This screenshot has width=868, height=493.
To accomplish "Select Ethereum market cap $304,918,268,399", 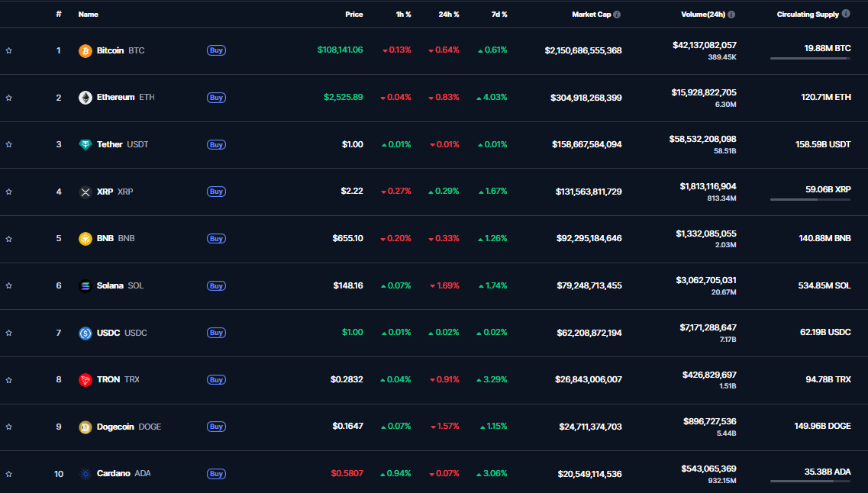I will pos(586,98).
